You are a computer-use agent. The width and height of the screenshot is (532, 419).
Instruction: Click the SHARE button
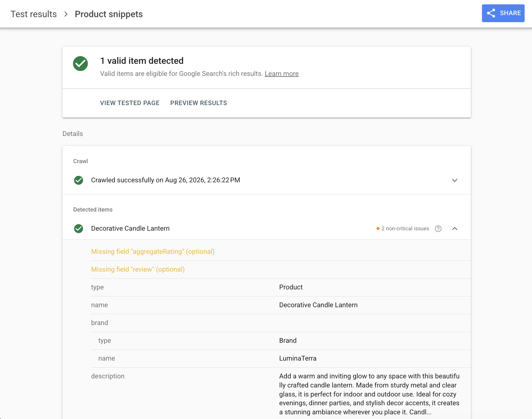(x=503, y=13)
